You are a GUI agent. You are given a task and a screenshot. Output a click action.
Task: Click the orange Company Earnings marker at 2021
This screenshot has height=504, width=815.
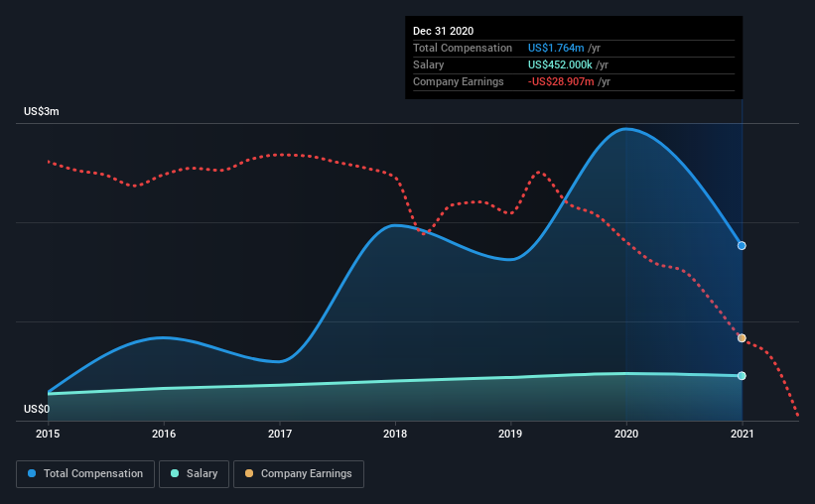(742, 338)
